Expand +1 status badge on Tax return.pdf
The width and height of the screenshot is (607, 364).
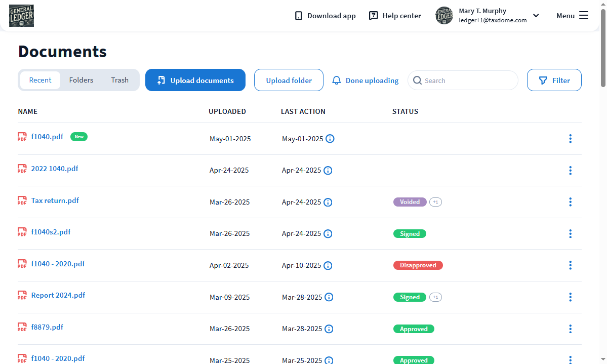coord(435,202)
